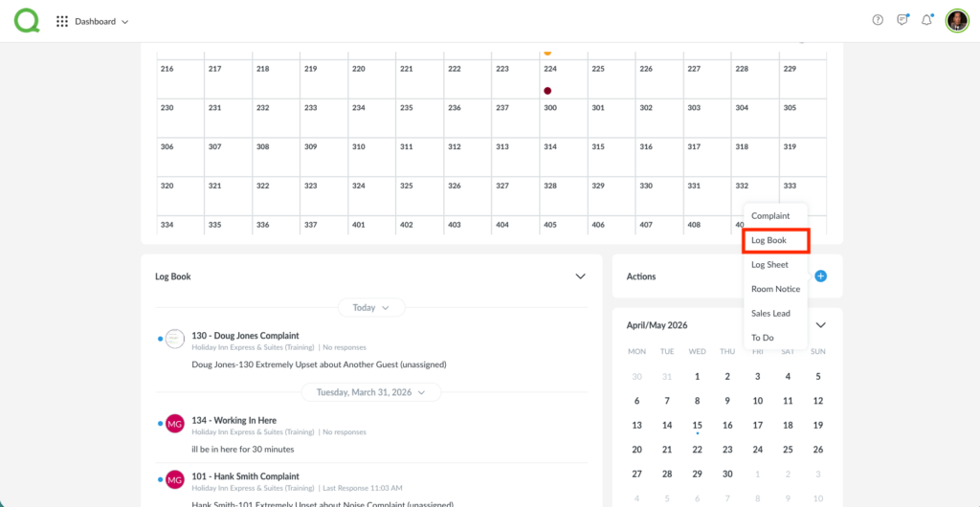Choose Sales Lead in the menu

pyautogui.click(x=770, y=313)
